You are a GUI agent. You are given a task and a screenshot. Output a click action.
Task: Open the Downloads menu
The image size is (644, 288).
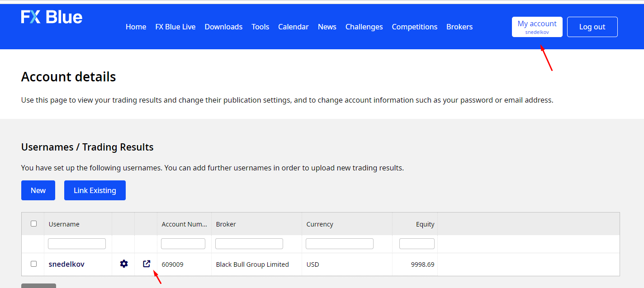(223, 27)
